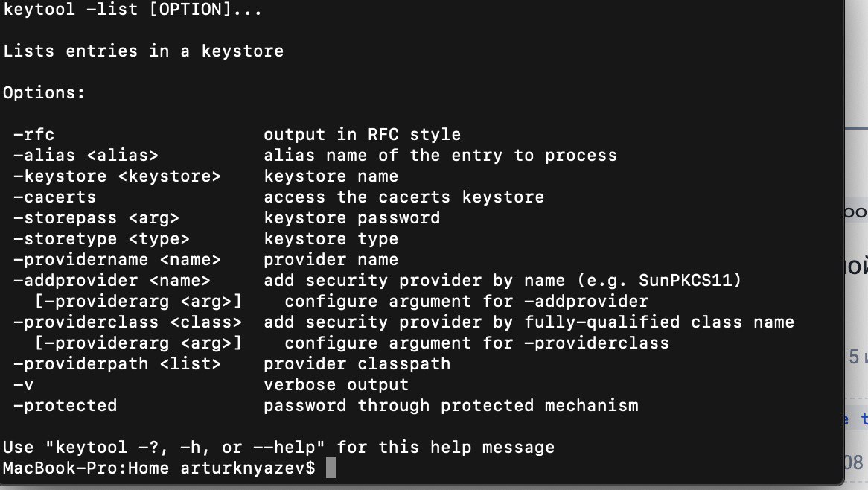Click the -cacerts option text

tap(55, 197)
